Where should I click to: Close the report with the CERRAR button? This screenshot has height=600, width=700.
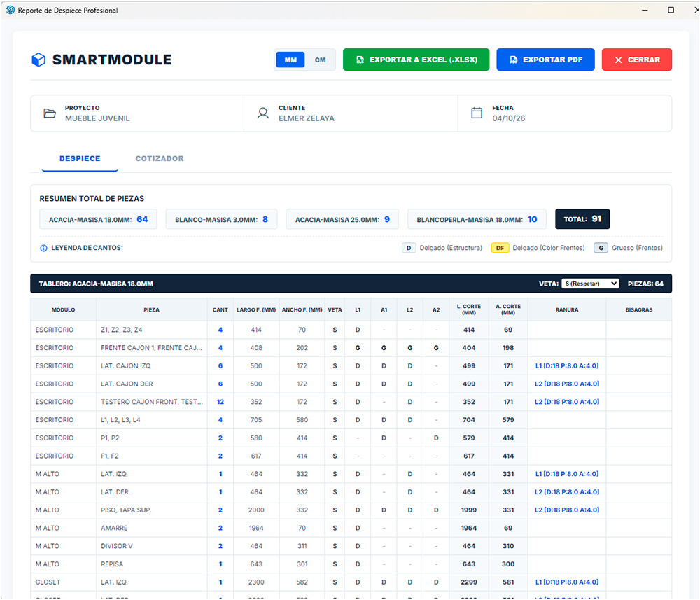(636, 60)
